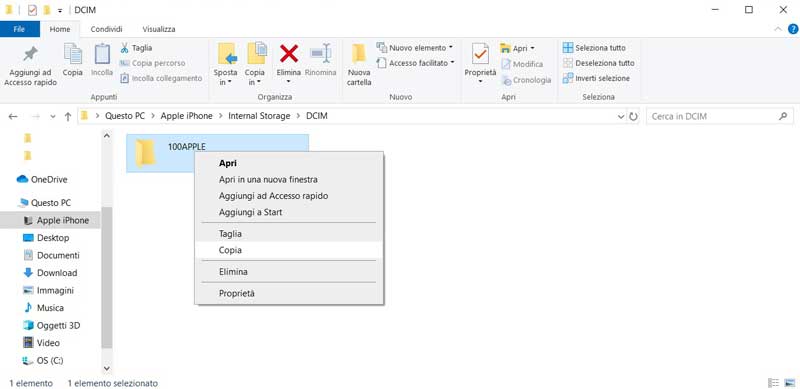800x389 pixels.
Task: Switch to details view in status bar
Action: point(773,383)
